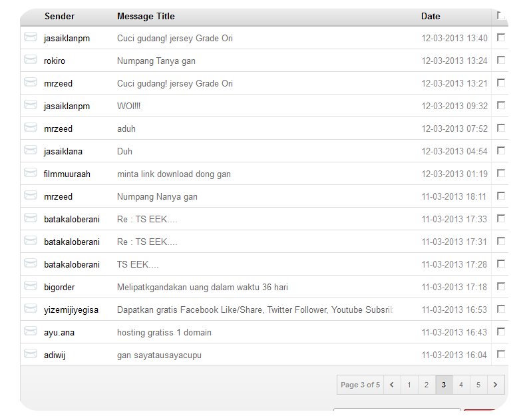Click 'Page 3 of 5' label
527x420 pixels.
coord(360,385)
